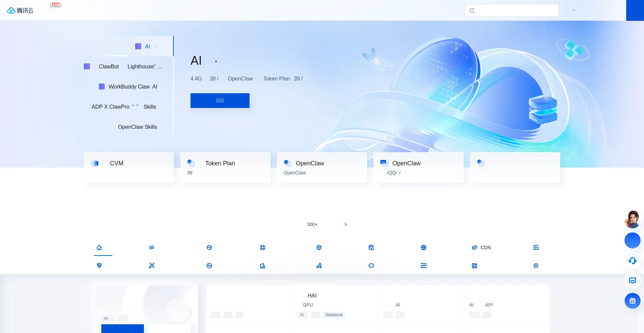644x333 pixels.
Task: Select the WorkBuddy Claw AI carousel tab
Action: [129, 87]
